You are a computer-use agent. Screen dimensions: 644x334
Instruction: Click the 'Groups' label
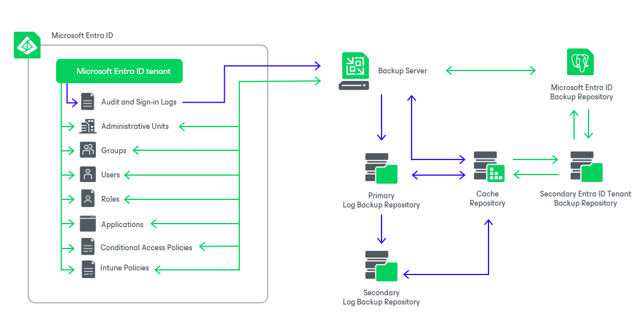(x=114, y=151)
